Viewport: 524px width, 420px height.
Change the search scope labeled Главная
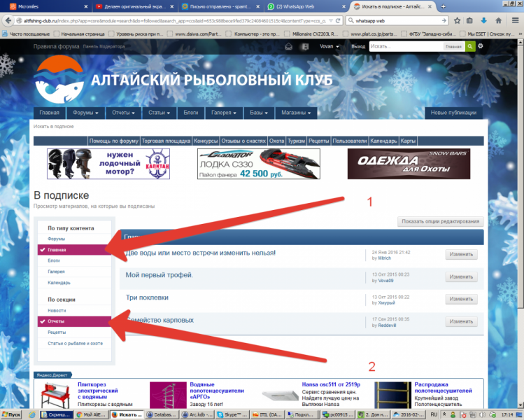453,47
